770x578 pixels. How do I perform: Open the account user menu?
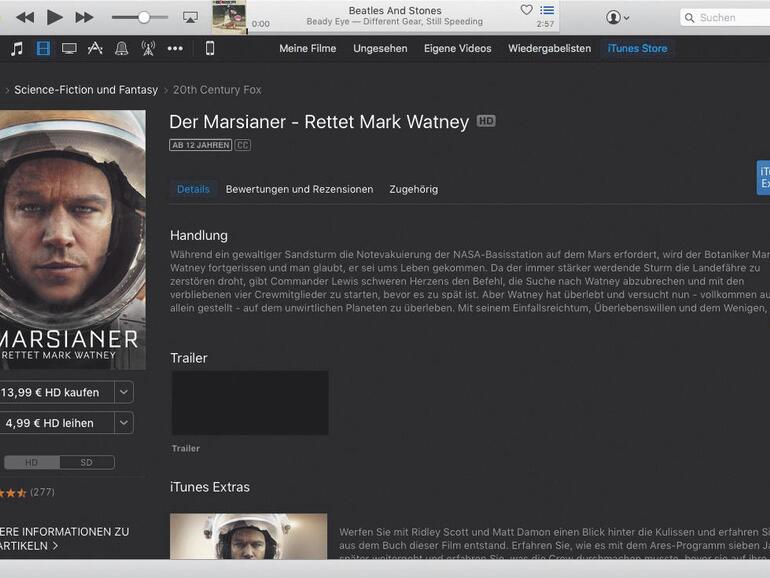(x=617, y=18)
